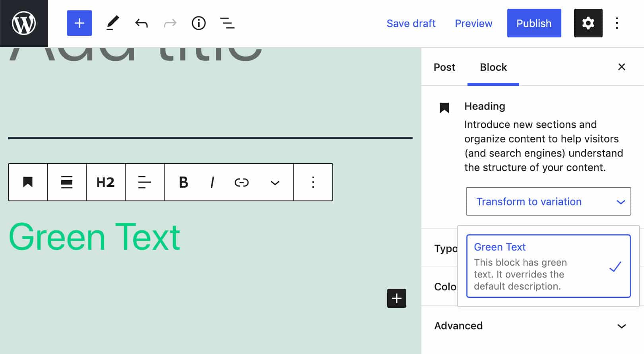Toggle bold formatting
Image resolution: width=644 pixels, height=354 pixels.
click(183, 182)
